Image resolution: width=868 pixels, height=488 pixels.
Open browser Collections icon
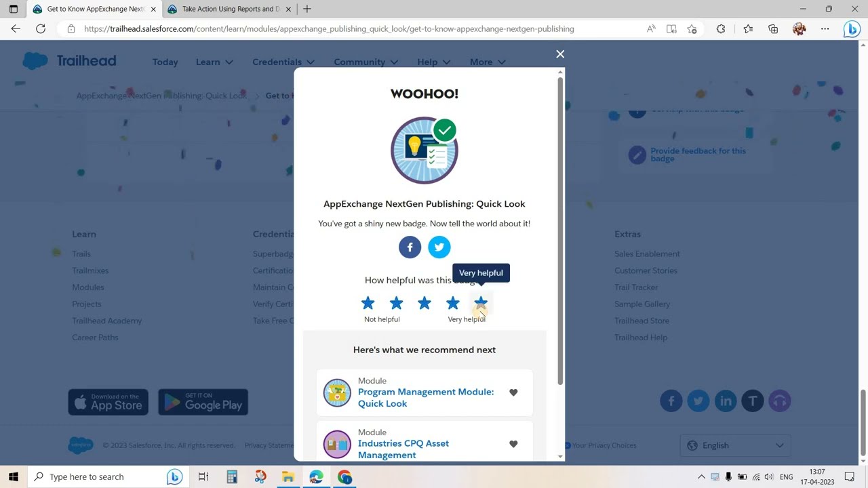click(773, 28)
